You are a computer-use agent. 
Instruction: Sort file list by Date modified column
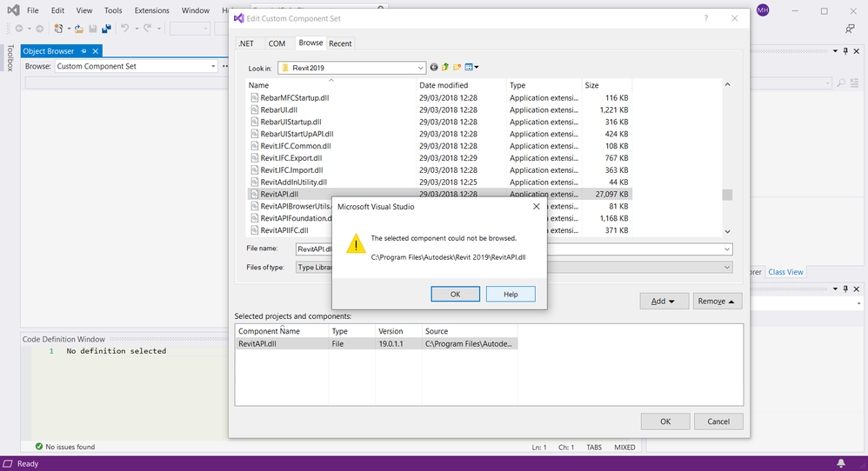coord(461,85)
